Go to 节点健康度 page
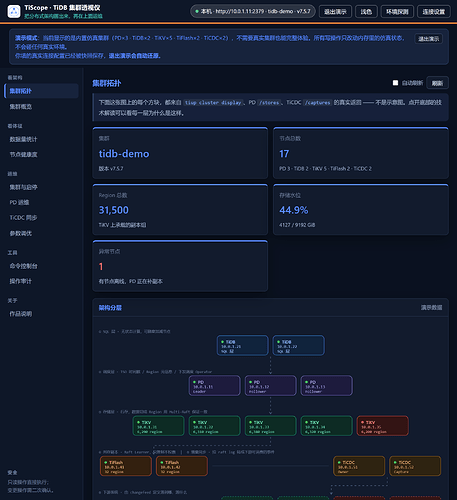Screen dimensions: 457x500 (x=41, y=154)
